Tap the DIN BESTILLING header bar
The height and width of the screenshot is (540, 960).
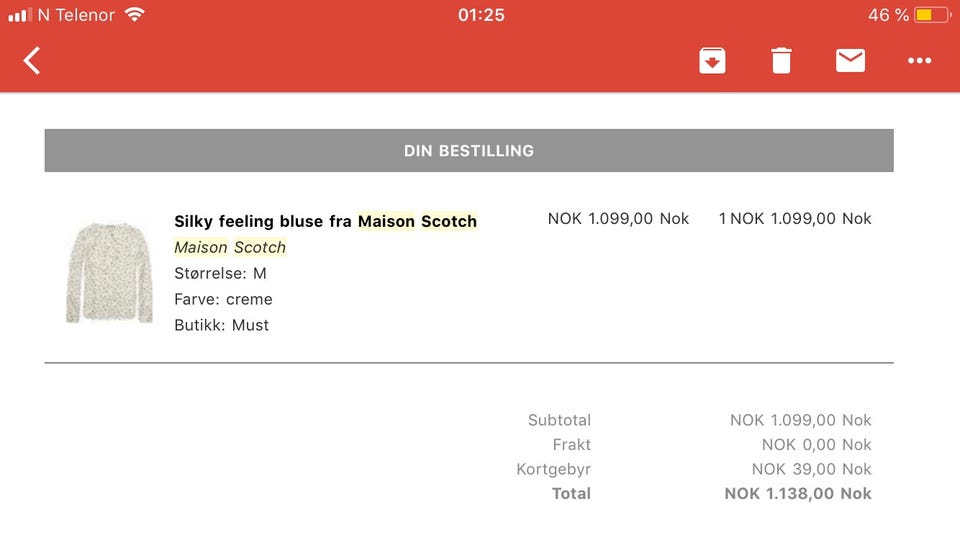[468, 151]
